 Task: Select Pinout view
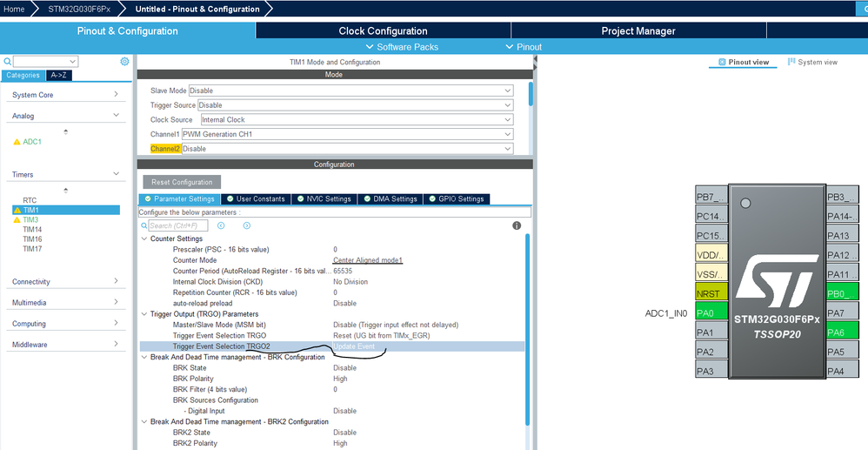[743, 62]
